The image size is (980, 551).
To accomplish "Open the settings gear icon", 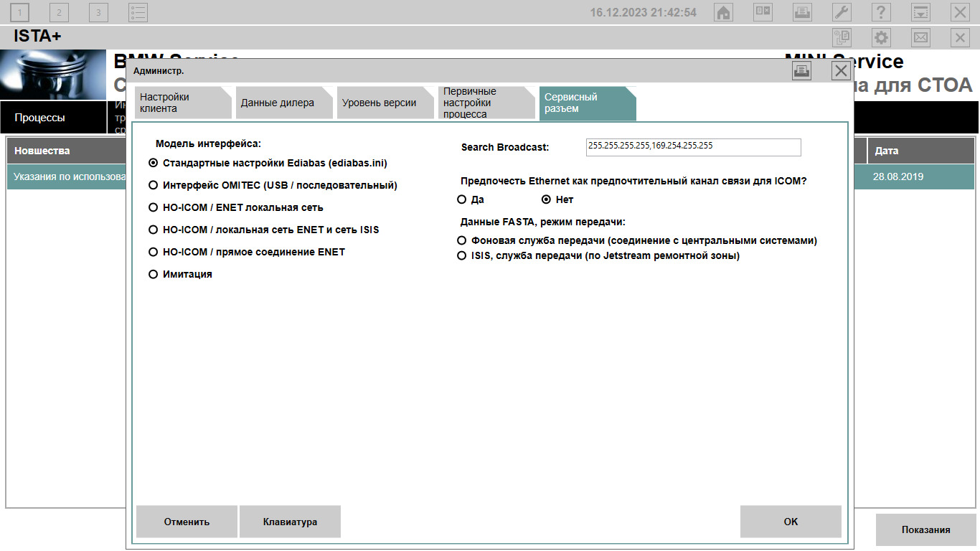I will 881,37.
